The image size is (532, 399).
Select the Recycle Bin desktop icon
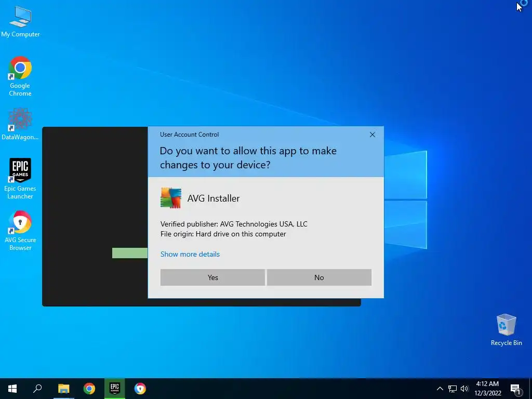[506, 330]
